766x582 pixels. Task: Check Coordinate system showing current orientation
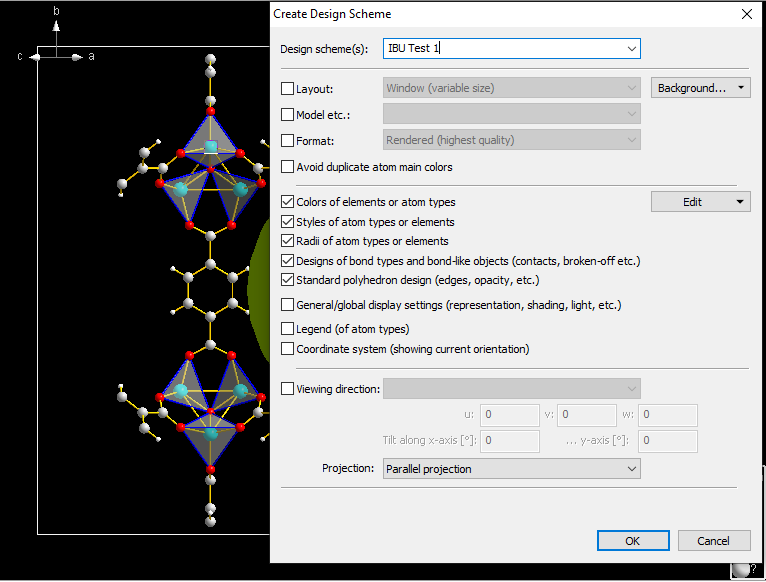288,349
